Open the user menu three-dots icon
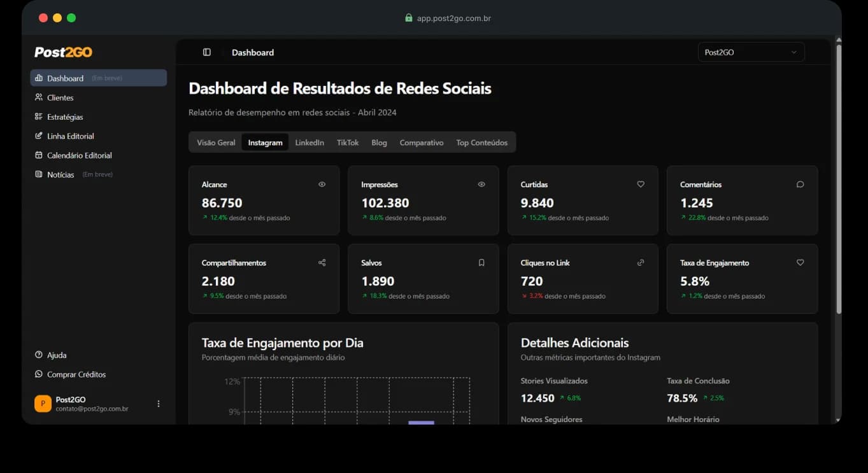Image resolution: width=868 pixels, height=473 pixels. pos(159,404)
